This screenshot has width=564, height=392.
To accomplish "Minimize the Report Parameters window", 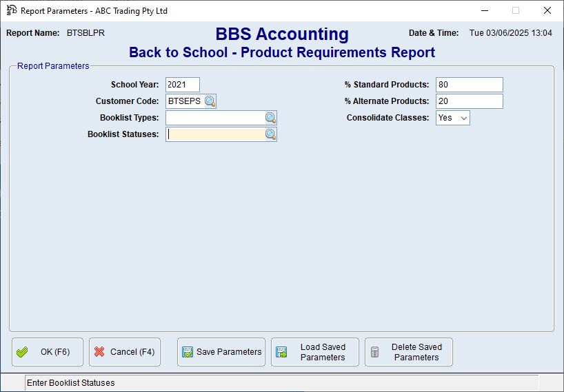I will tap(485, 10).
